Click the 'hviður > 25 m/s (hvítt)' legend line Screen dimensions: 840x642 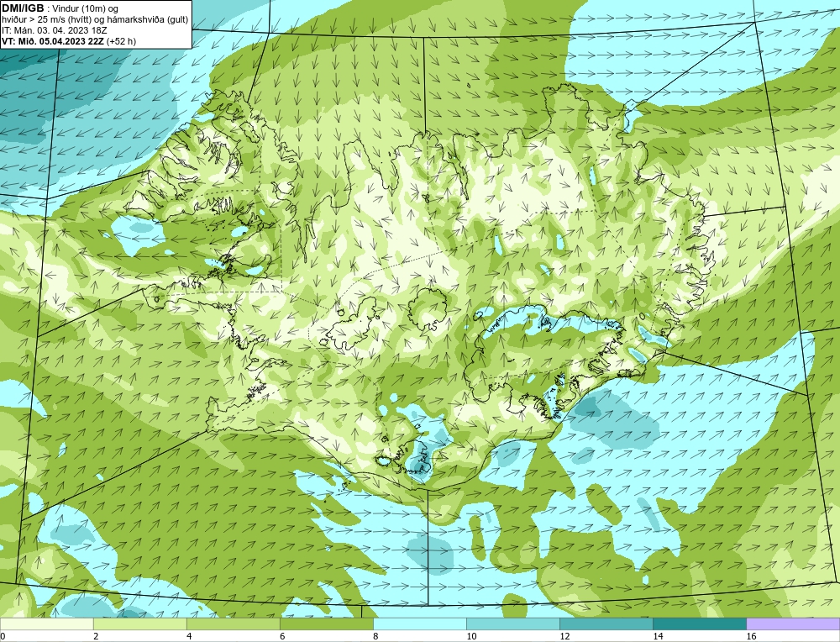(94, 20)
